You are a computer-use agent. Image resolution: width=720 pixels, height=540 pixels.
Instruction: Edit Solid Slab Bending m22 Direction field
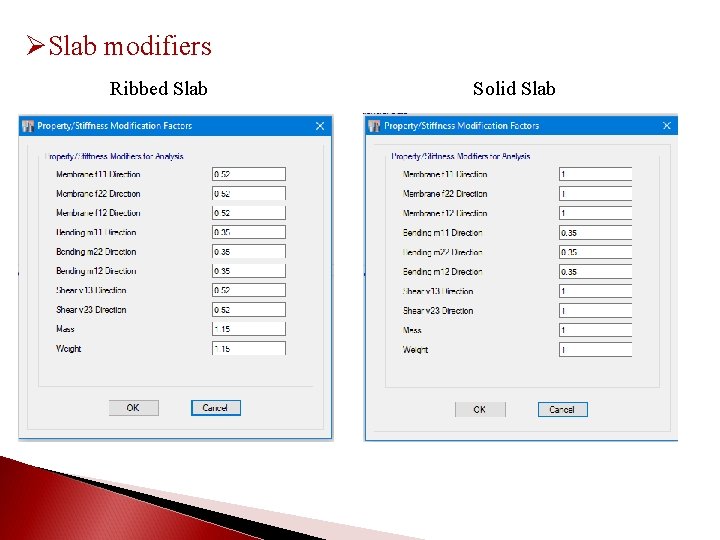point(596,252)
